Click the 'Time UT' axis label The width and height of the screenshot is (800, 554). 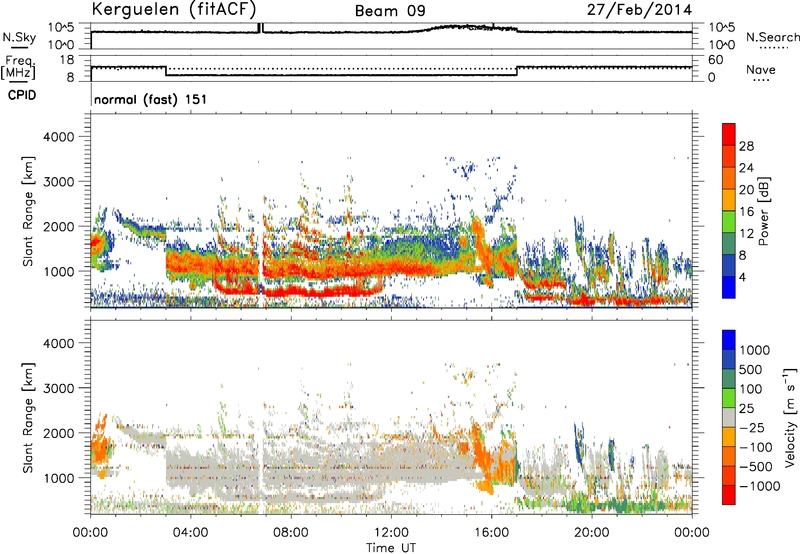click(391, 548)
